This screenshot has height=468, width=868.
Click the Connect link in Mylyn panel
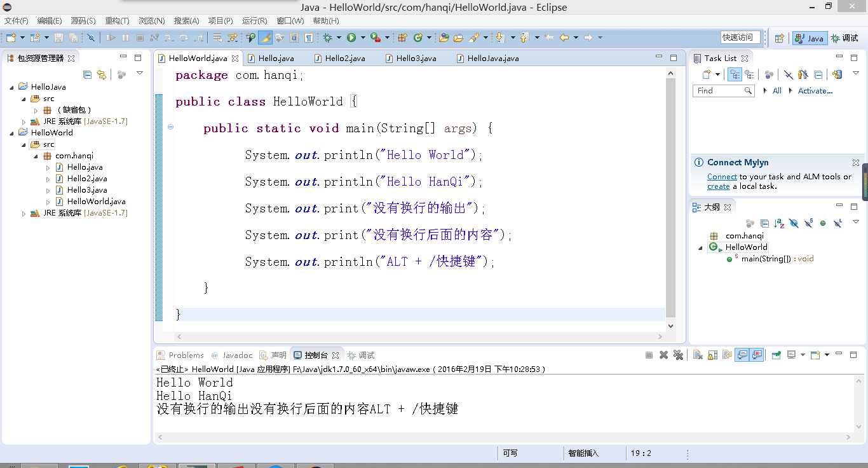click(722, 177)
